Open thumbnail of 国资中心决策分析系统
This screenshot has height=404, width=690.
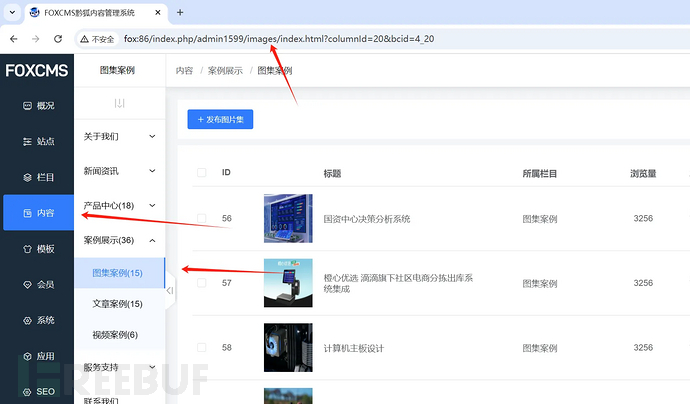(x=288, y=218)
